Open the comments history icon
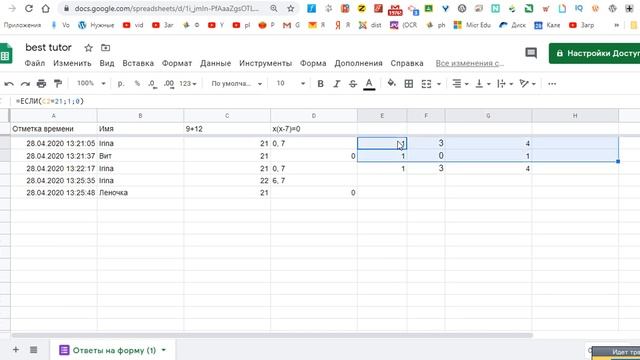The image size is (640, 360). 531,53
